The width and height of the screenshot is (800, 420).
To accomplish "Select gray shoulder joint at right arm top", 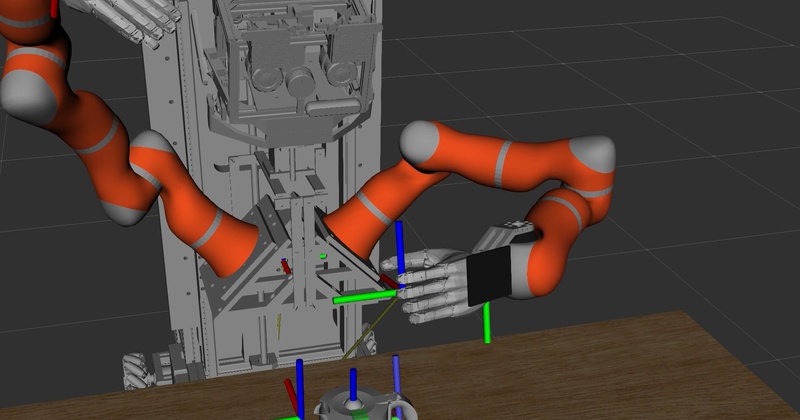I will [x=420, y=143].
